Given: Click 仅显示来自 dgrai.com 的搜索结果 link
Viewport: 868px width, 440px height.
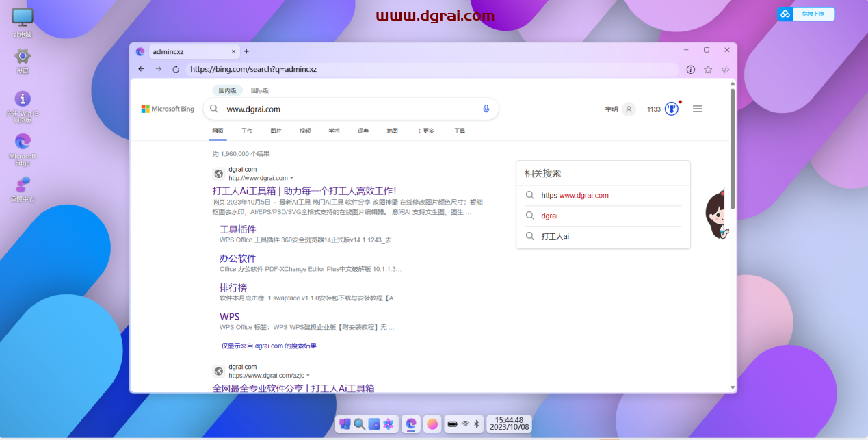Looking at the screenshot, I should tap(269, 346).
